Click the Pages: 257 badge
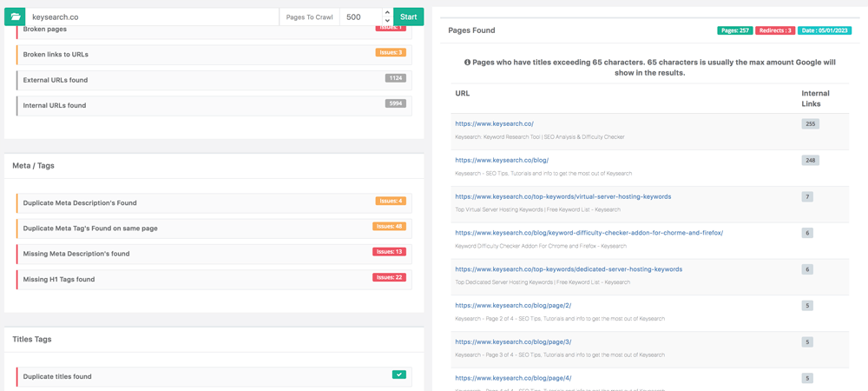Viewport: 868px width, 391px height. (x=735, y=30)
